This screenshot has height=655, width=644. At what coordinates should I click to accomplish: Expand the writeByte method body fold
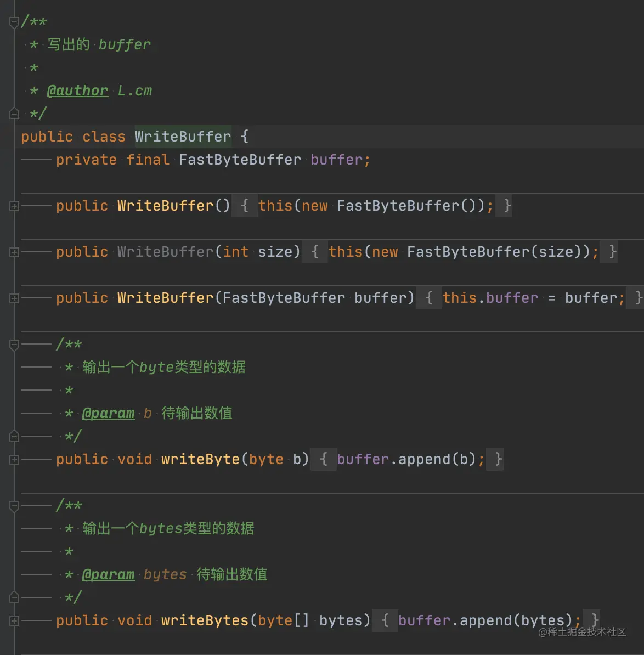coord(14,460)
